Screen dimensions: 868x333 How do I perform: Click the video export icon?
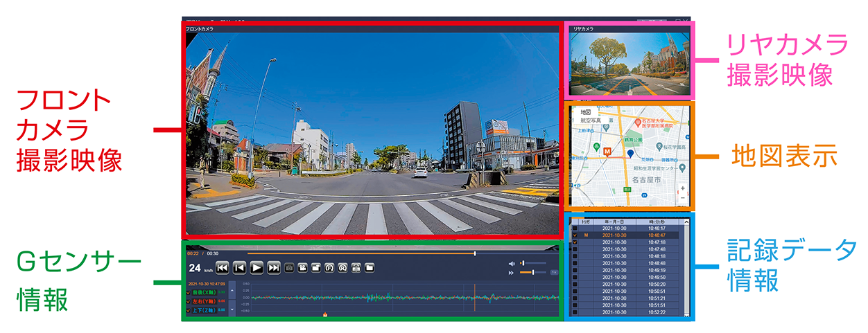coord(303,267)
